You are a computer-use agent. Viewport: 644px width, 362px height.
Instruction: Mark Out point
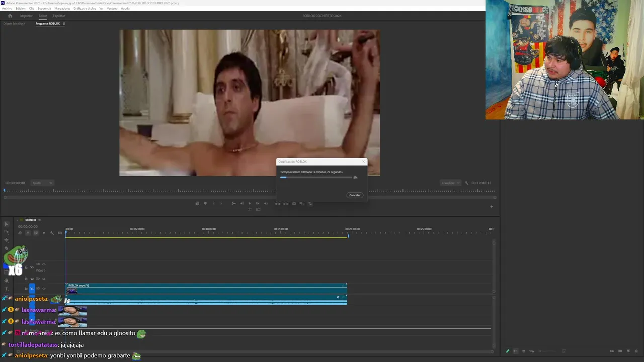click(x=221, y=203)
